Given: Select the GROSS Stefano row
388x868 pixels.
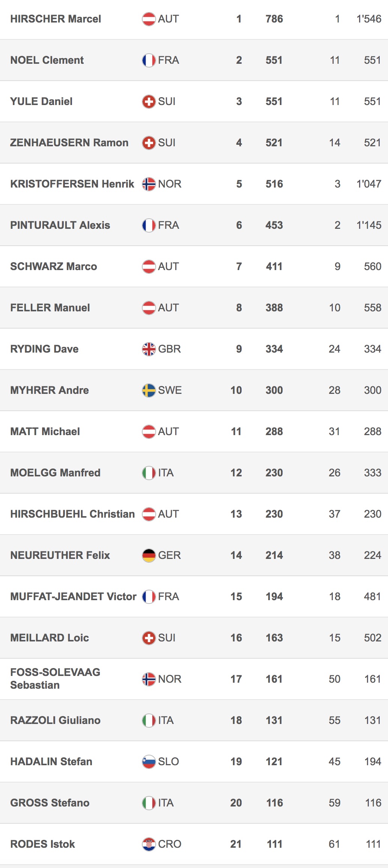Looking at the screenshot, I should point(194,803).
